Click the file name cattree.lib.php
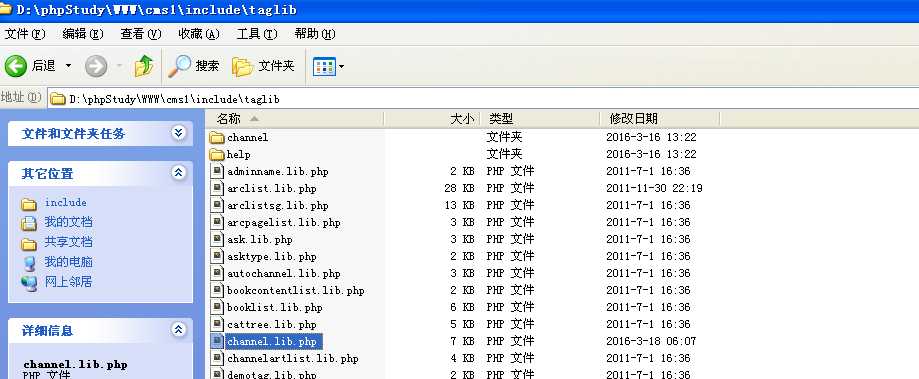The width and height of the screenshot is (919, 379). click(x=272, y=325)
